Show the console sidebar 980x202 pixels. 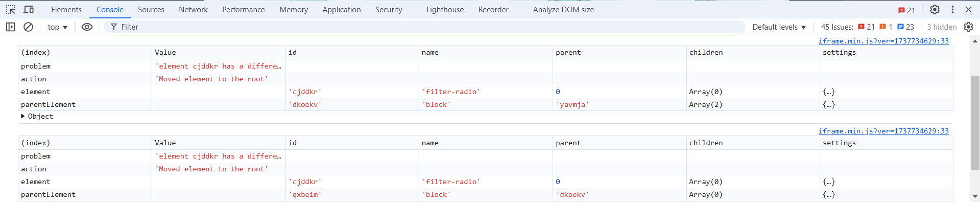[x=10, y=27]
